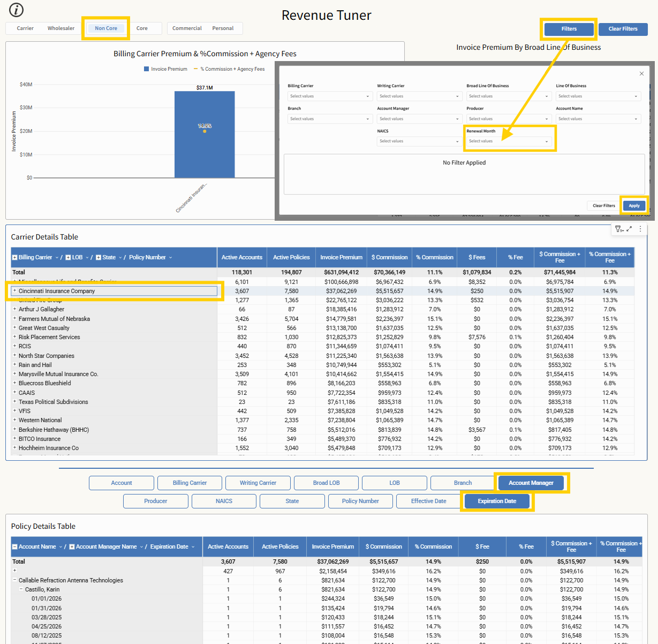Click the blue Invoice Premium legend swatch
Viewport: 658px width, 644px height.
146,69
